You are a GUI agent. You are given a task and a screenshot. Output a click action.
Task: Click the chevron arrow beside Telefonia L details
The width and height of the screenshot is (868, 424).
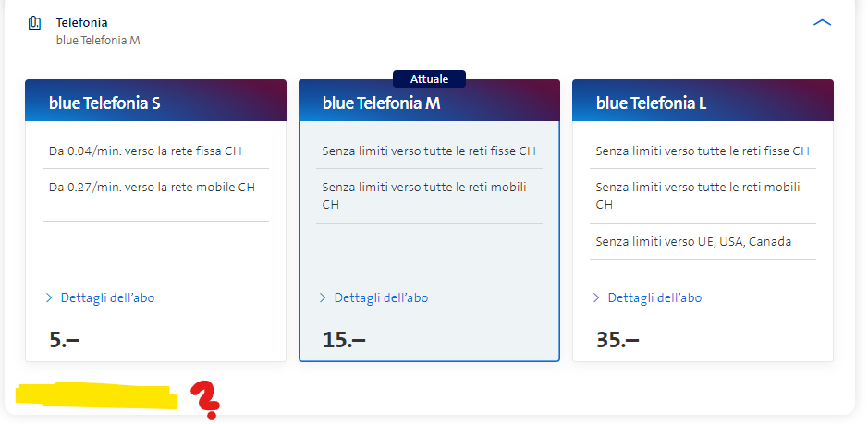[x=596, y=297]
